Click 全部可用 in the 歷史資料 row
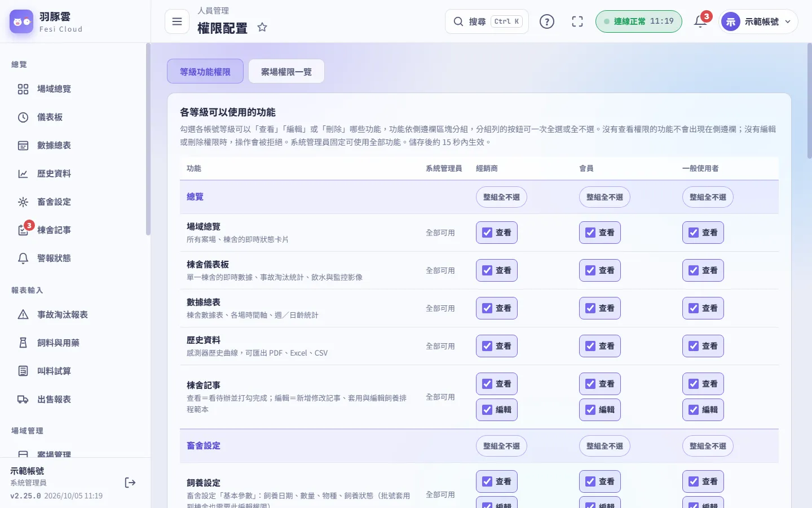 [440, 346]
